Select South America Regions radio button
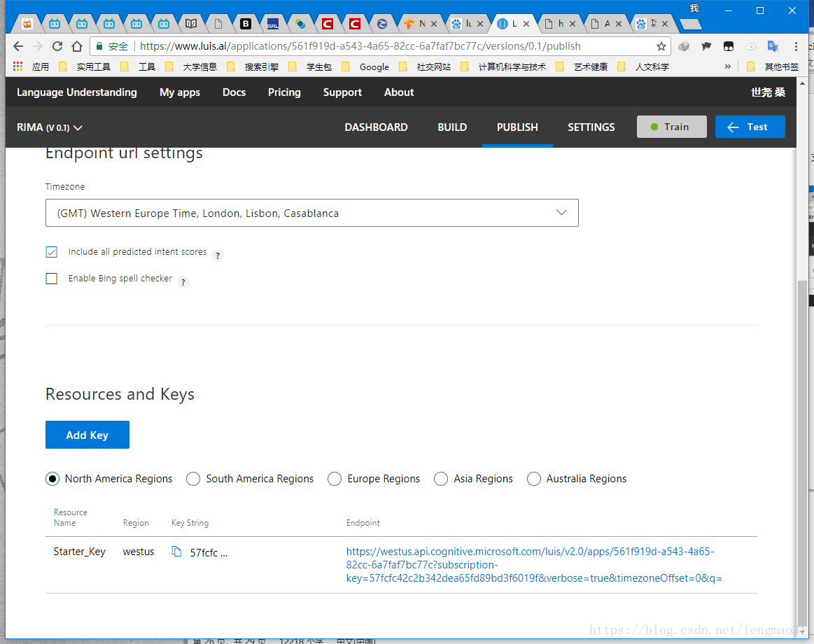The image size is (814, 644). point(193,479)
